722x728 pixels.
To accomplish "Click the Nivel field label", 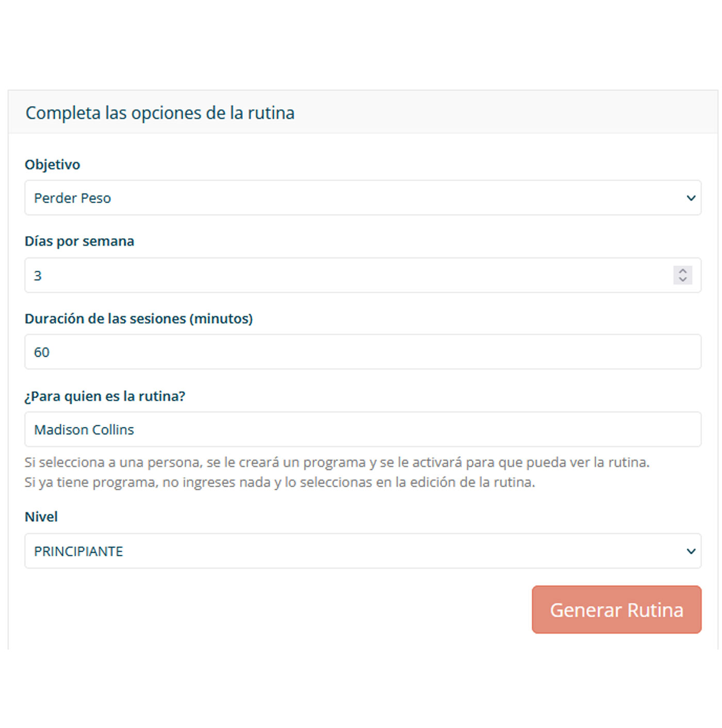I will pyautogui.click(x=41, y=517).
